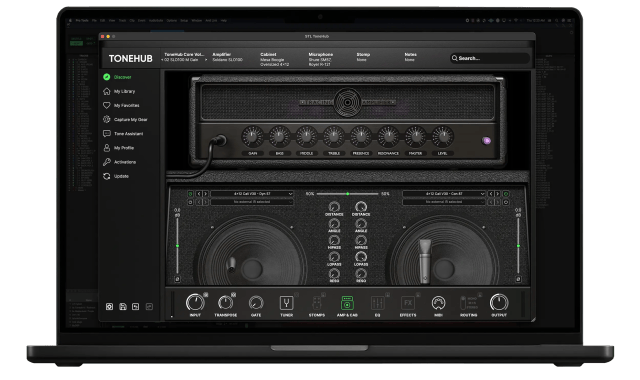Open the Tone Assistant chat
640x380 pixels.
tap(123, 134)
